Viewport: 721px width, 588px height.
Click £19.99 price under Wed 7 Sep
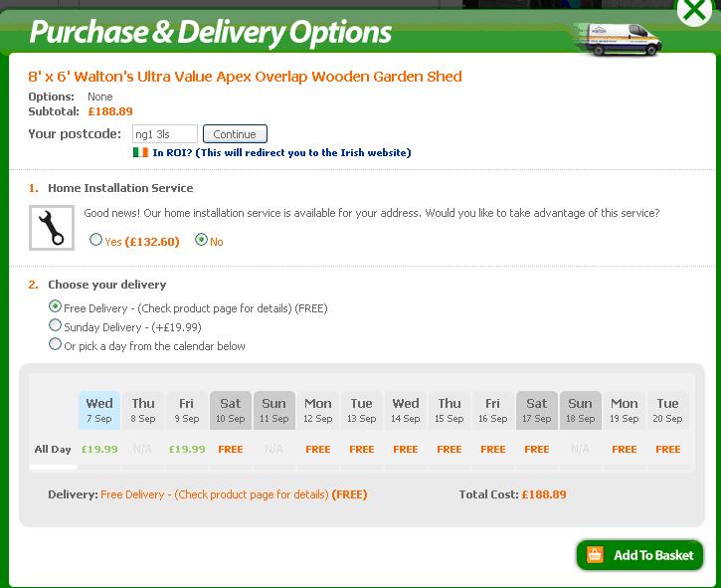(x=99, y=449)
